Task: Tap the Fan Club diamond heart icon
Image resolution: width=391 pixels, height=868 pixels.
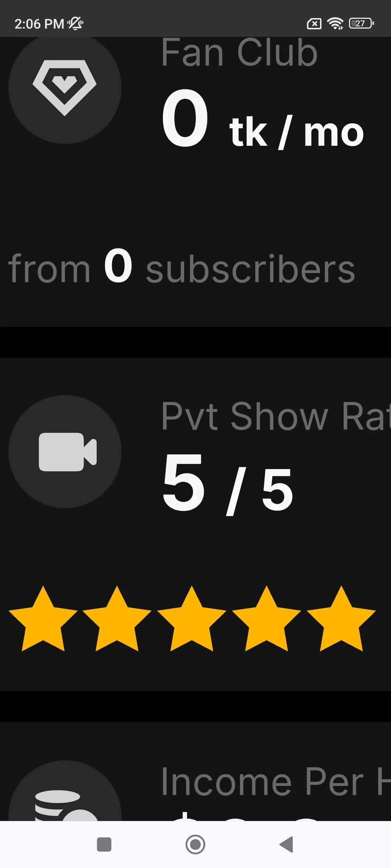Action: coord(65,88)
